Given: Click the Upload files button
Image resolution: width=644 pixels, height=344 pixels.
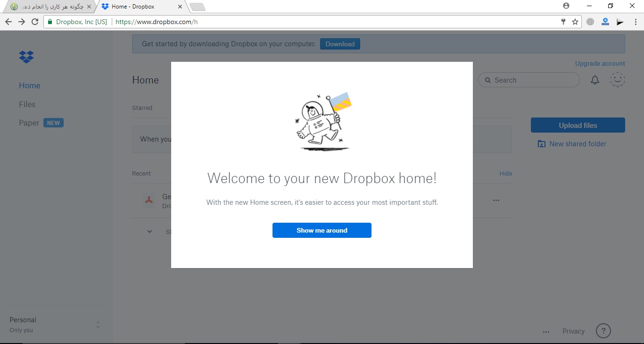Looking at the screenshot, I should [x=578, y=125].
